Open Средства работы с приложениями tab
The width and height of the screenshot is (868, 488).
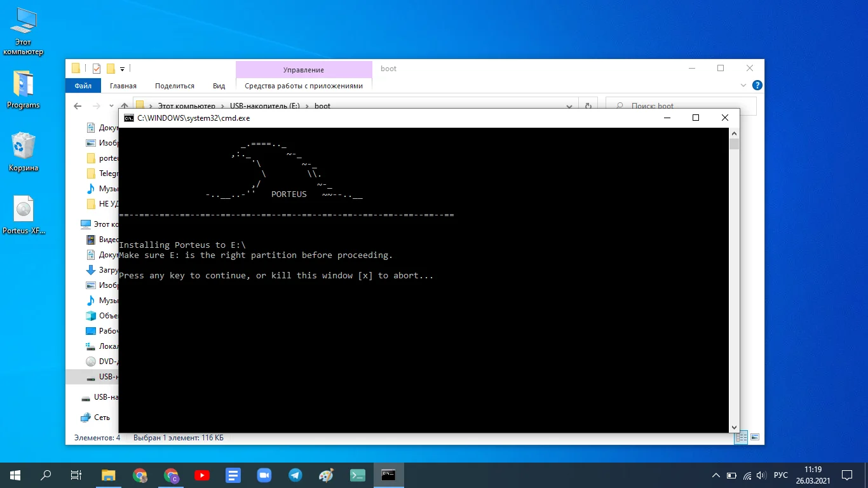(304, 86)
